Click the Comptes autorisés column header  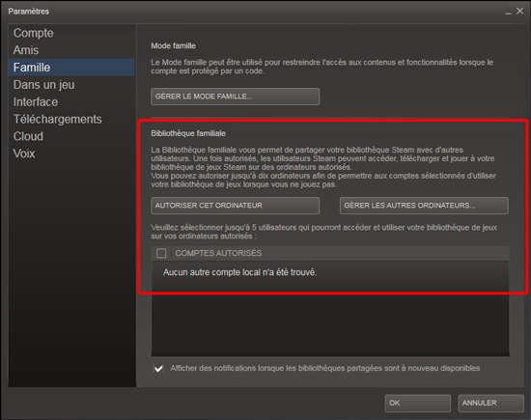pyautogui.click(x=341, y=253)
